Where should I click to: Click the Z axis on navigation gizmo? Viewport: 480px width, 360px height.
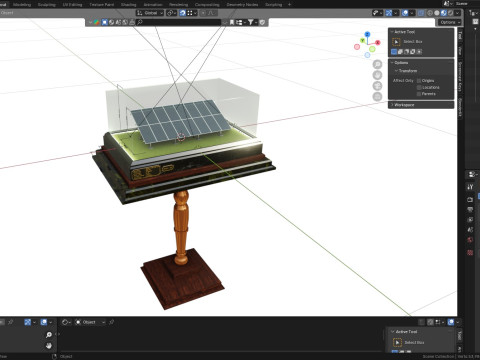click(x=367, y=34)
